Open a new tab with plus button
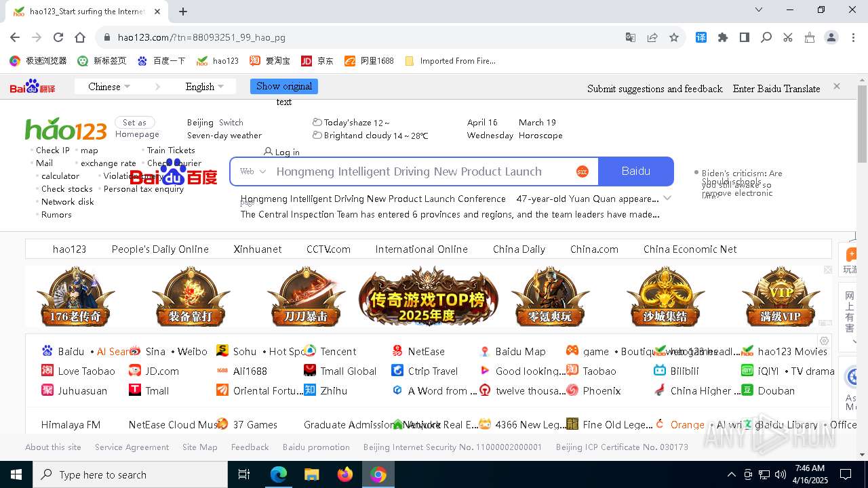 [183, 11]
